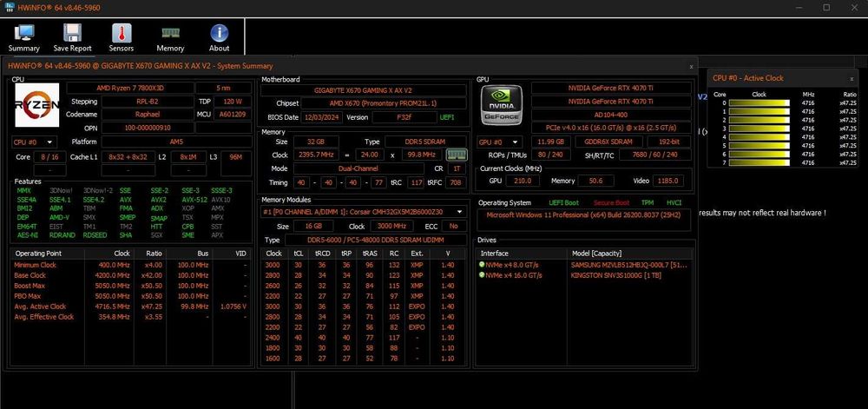Click the Save Report floppy icon
Screen dimensions: 868x409
(73, 38)
